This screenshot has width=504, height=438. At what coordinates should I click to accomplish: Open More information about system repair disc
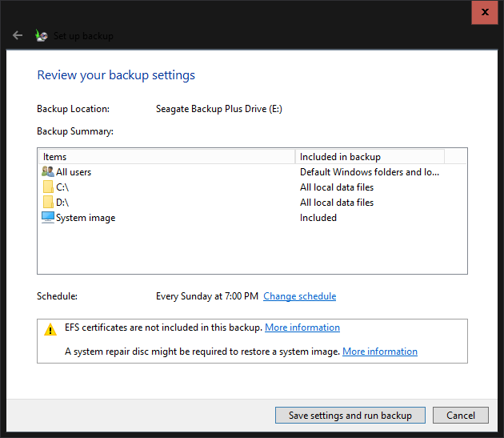380,352
